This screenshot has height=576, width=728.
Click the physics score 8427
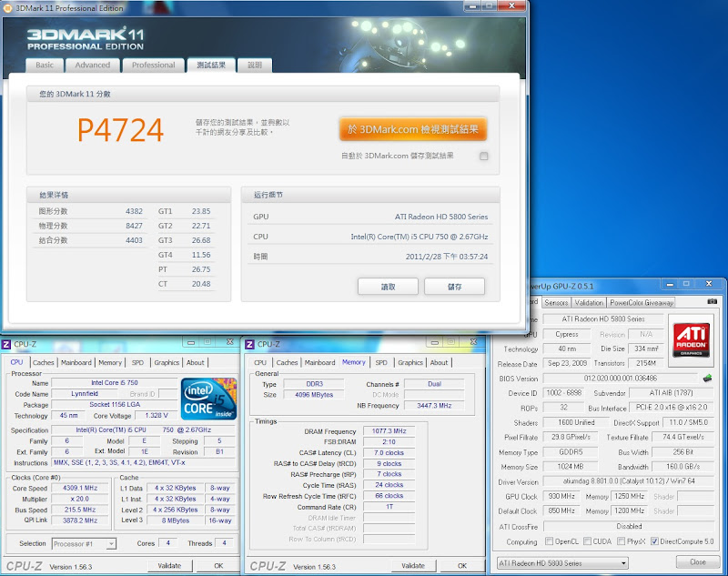pos(134,226)
